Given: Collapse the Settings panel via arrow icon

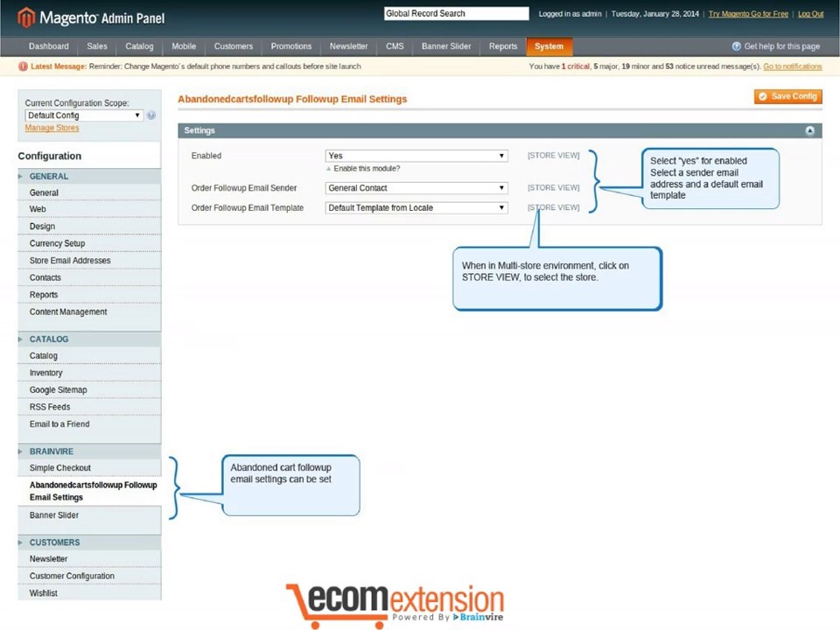Looking at the screenshot, I should click(x=810, y=130).
